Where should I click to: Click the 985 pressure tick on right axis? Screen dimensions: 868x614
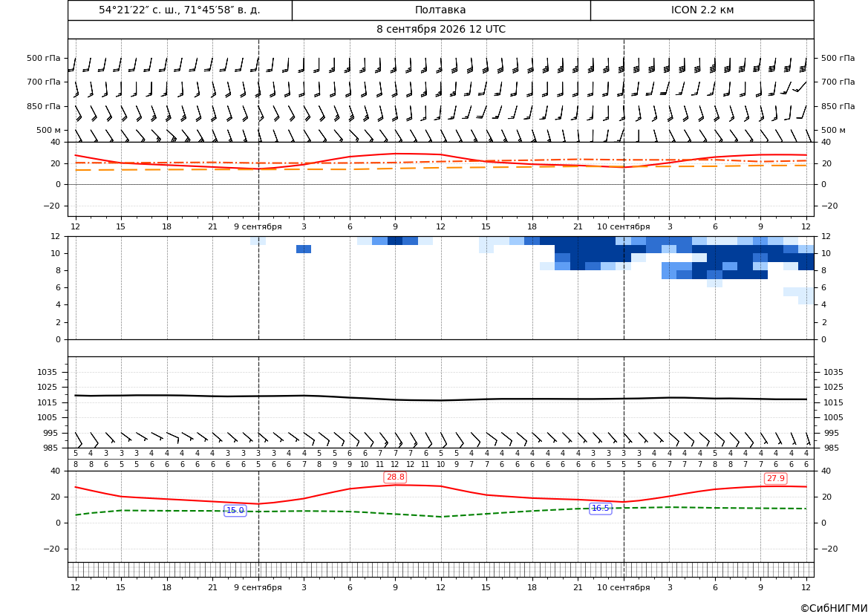pos(830,448)
